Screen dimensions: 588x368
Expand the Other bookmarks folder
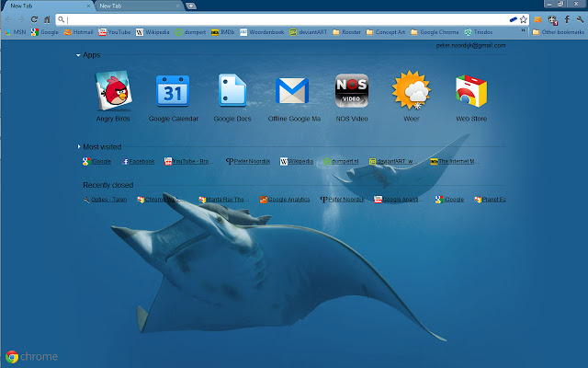pyautogui.click(x=558, y=32)
